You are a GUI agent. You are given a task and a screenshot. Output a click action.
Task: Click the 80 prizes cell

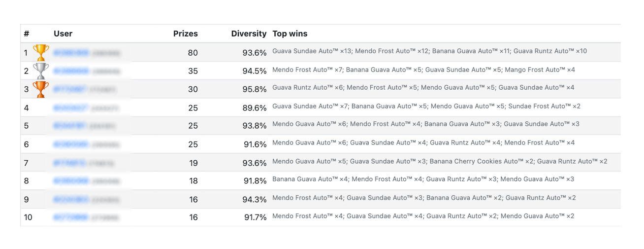click(x=193, y=53)
